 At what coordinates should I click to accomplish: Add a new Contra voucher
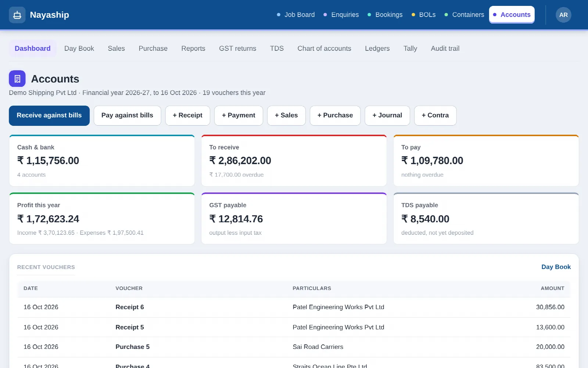point(435,116)
